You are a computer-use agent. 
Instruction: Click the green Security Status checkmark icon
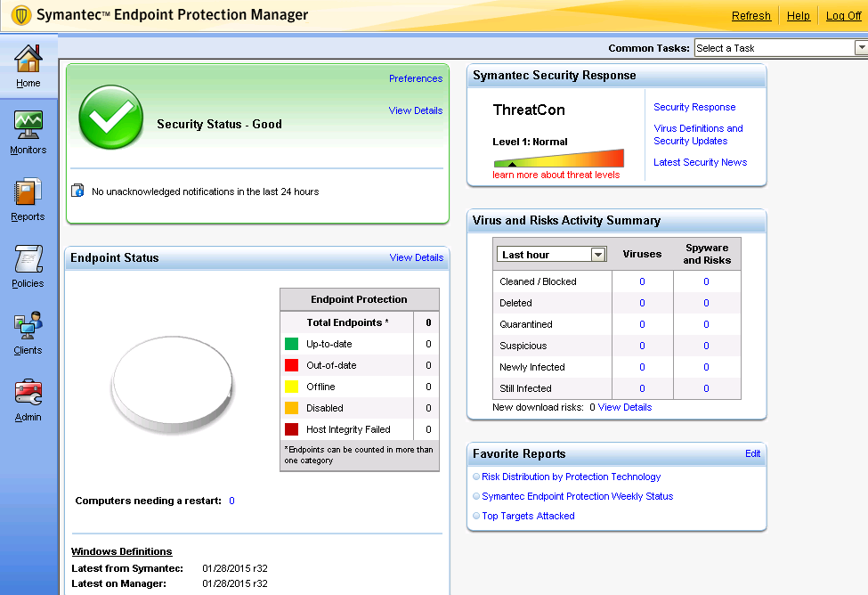[x=110, y=118]
